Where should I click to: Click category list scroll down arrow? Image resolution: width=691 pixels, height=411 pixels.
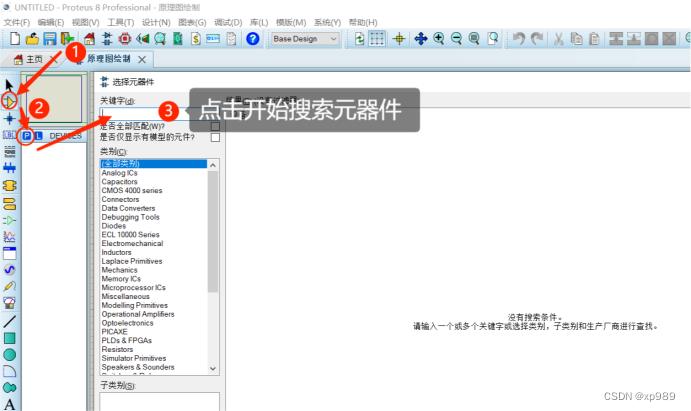tap(213, 368)
